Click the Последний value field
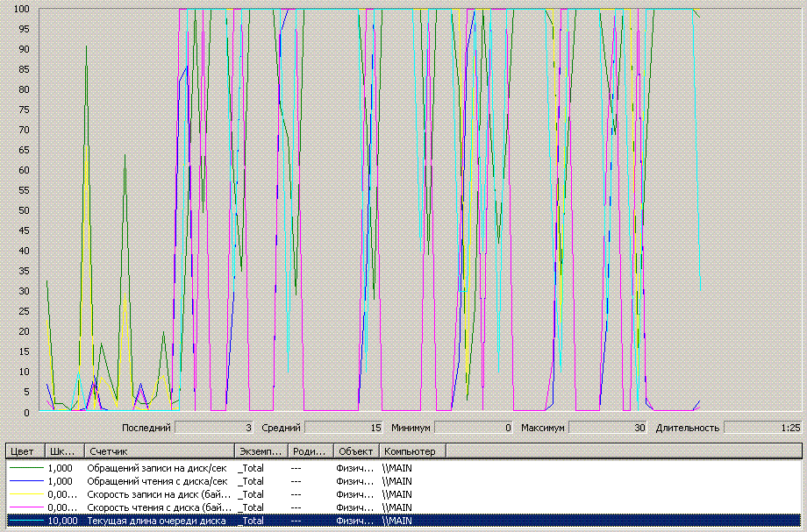The image size is (807, 532). (214, 428)
